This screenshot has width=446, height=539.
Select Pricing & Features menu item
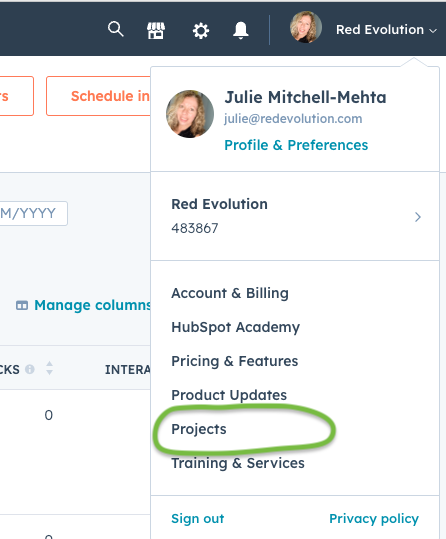(235, 361)
